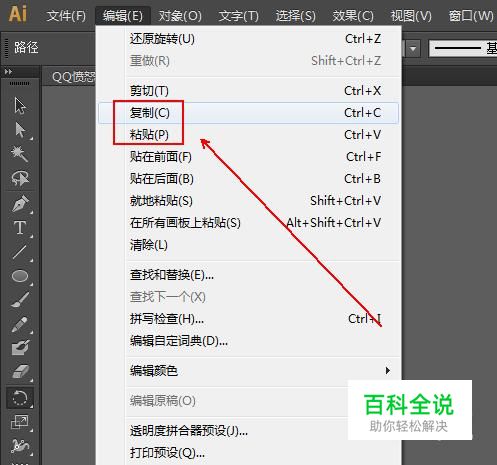Select the Line Segment tool
Viewport: 497px width, 465px height.
(x=20, y=252)
